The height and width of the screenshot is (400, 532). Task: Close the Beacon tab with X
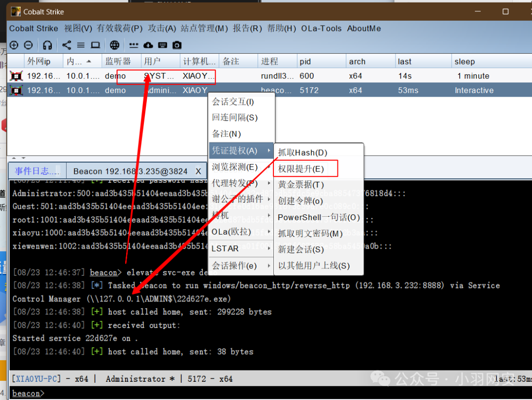(198, 171)
